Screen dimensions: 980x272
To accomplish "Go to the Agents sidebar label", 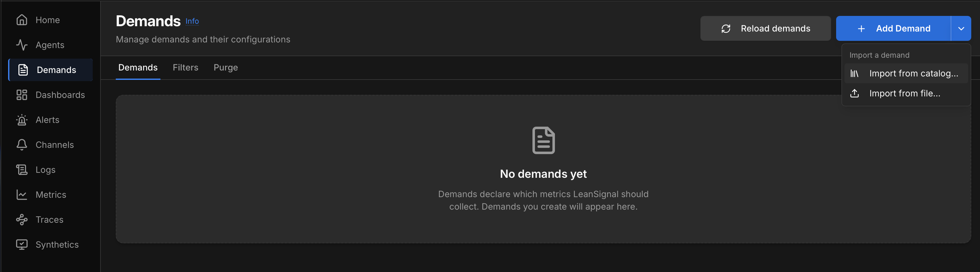I will click(x=50, y=45).
